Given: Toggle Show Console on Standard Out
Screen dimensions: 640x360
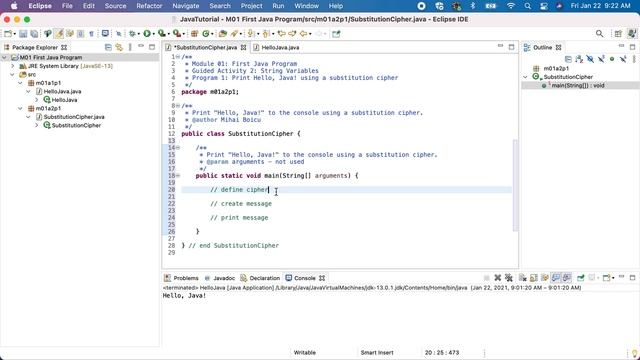Looking at the screenshot, I should point(556,278).
